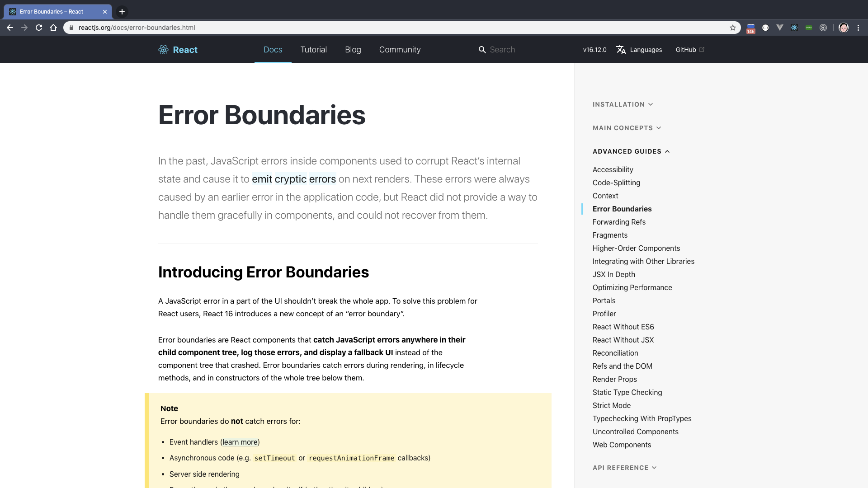Open the Tutorial nav tab
The image size is (868, 488).
tap(313, 50)
